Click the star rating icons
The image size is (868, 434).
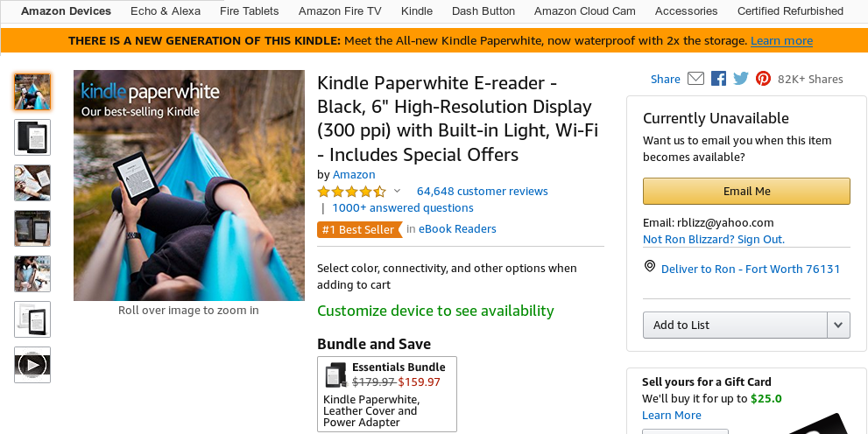click(x=351, y=192)
